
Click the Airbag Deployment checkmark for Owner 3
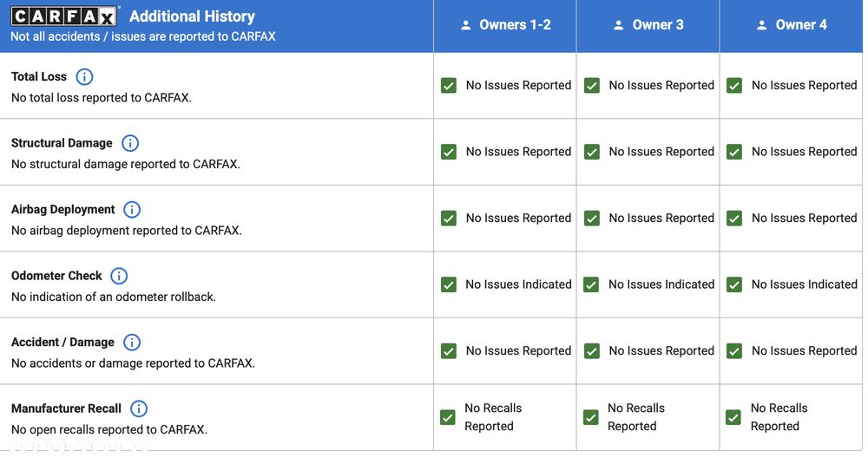[x=592, y=219]
